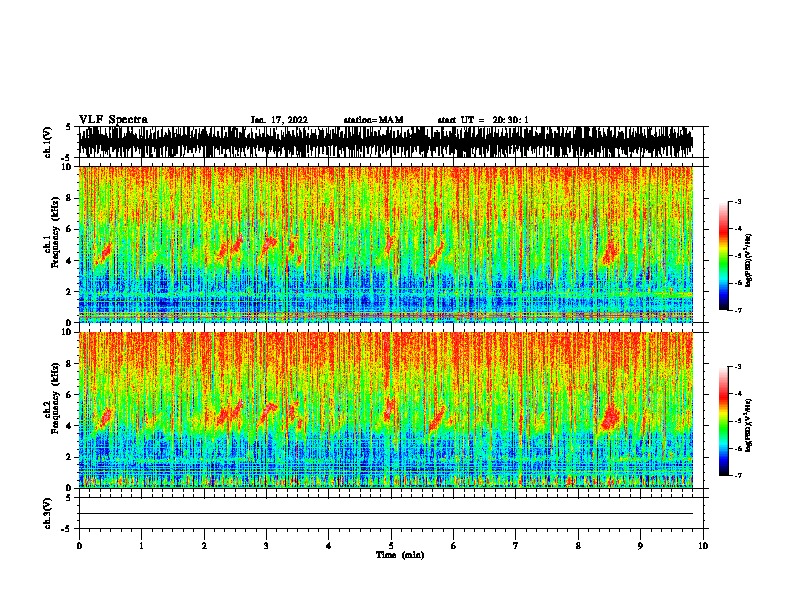Click time axis tick label "1"

point(141,546)
